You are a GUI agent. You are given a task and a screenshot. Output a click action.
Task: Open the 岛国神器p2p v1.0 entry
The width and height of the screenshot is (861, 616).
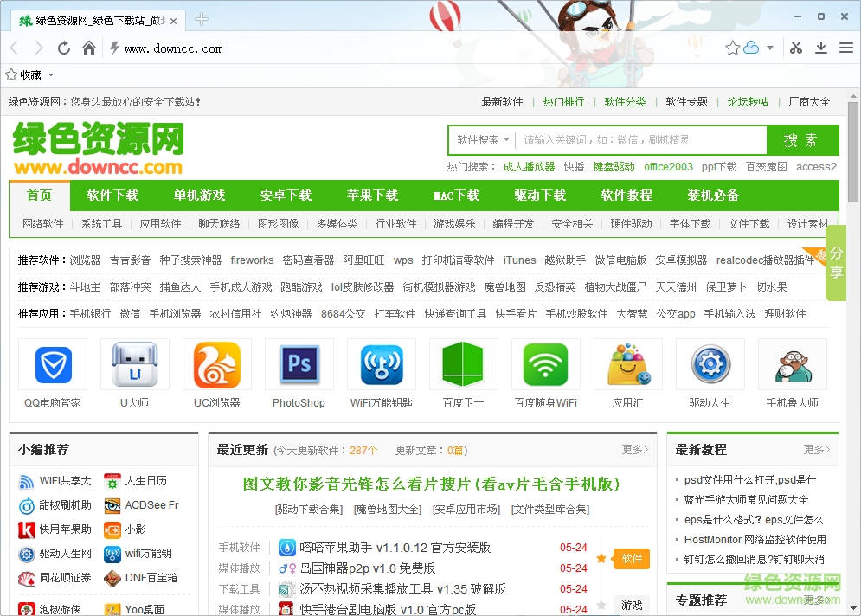tap(368, 568)
